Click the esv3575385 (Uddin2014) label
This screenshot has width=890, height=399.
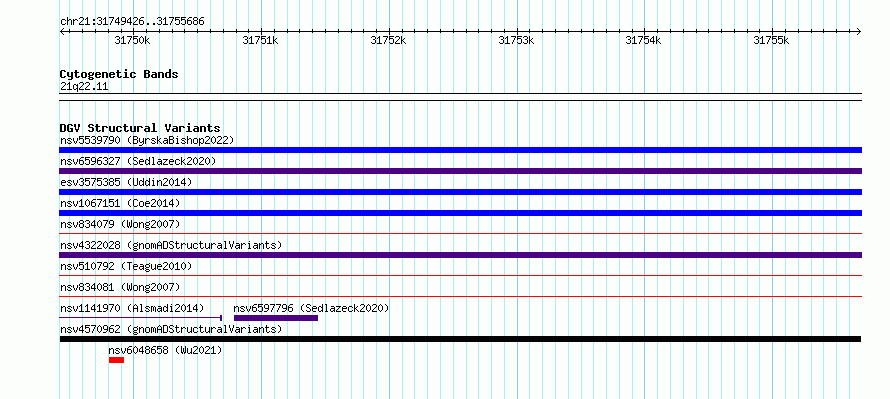click(x=126, y=182)
